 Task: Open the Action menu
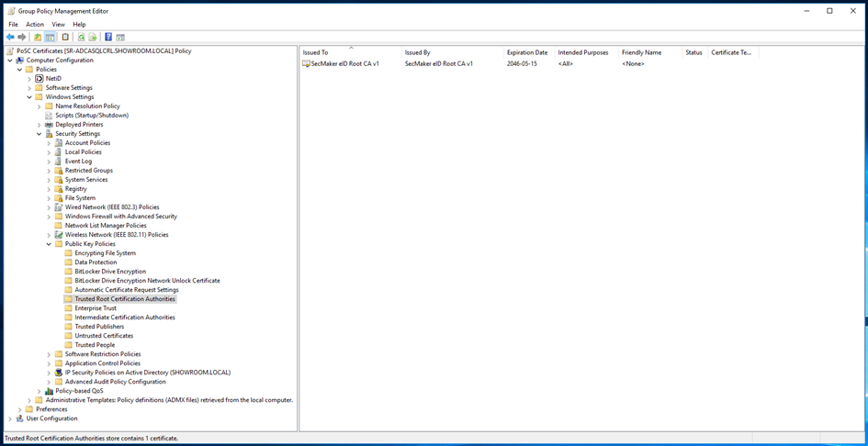click(x=35, y=25)
